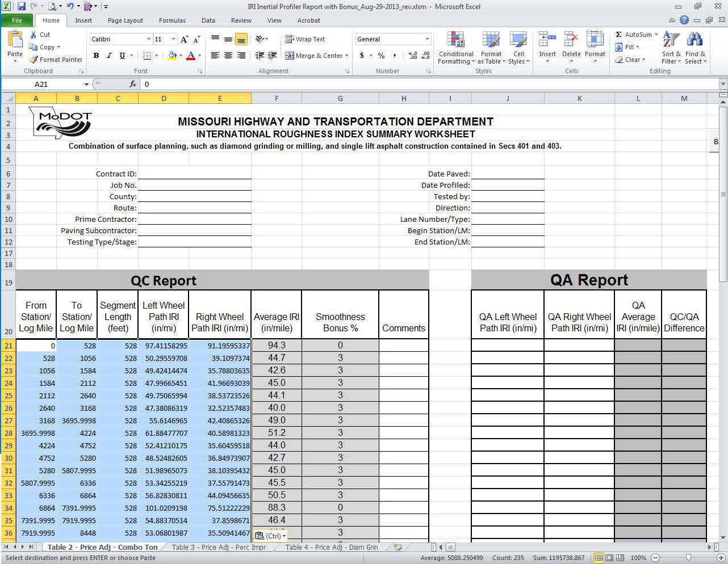Click the Format Painter brush icon

pyautogui.click(x=34, y=60)
